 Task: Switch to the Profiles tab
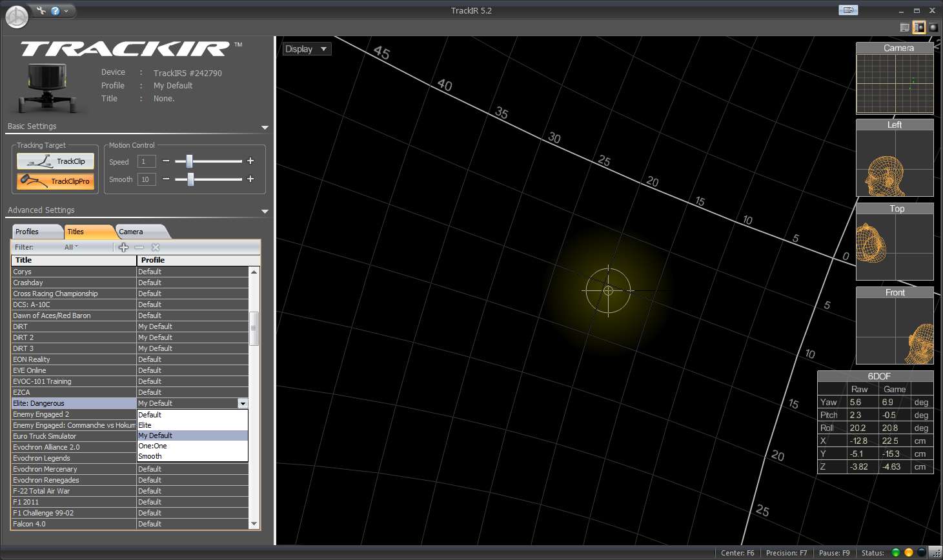(37, 232)
